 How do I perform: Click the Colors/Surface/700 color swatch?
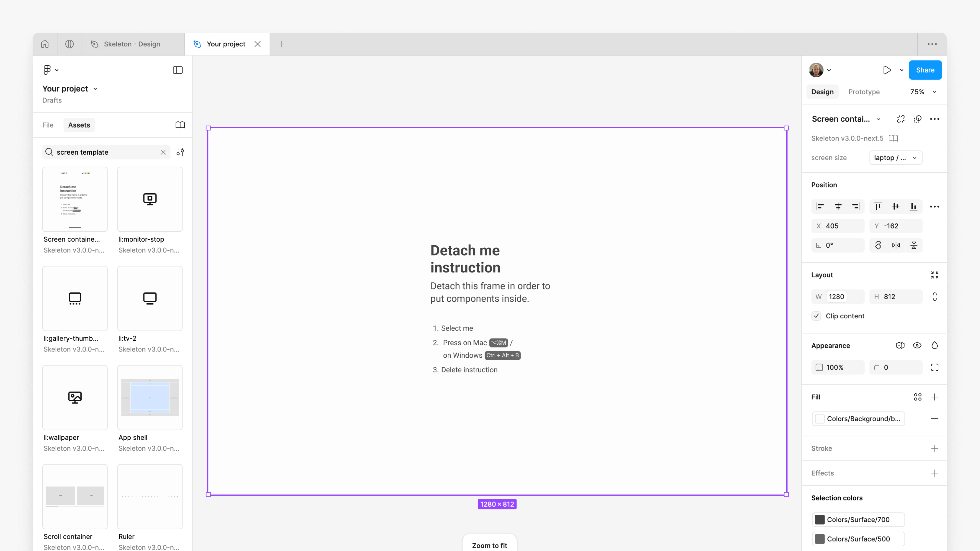(820, 519)
